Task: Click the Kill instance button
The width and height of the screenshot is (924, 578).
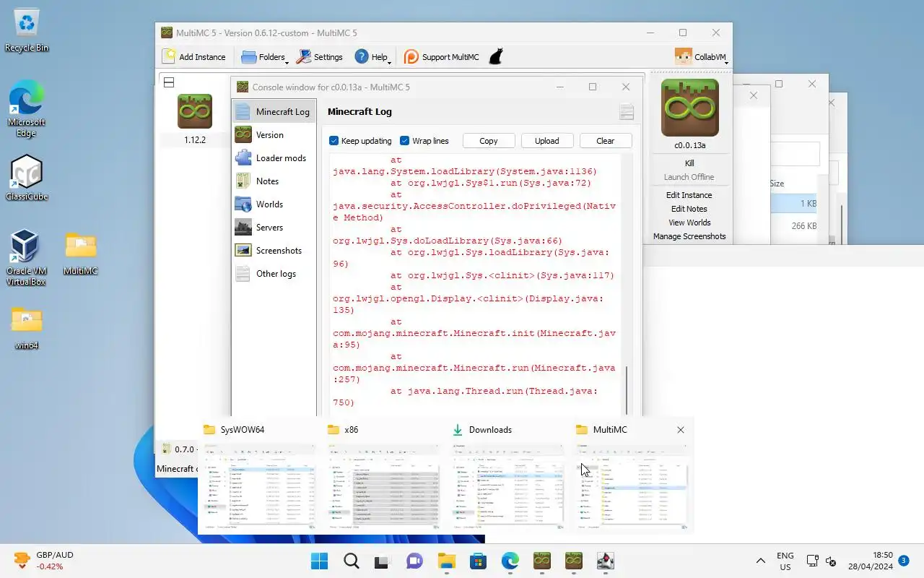Action: (689, 163)
